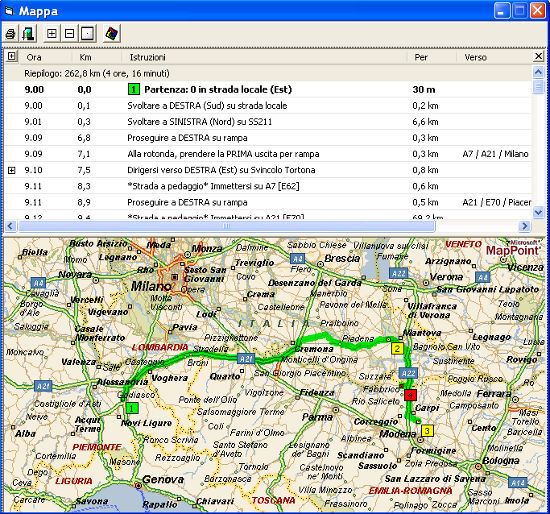
Task: Expand all directions using header plus icon
Action: (12, 56)
